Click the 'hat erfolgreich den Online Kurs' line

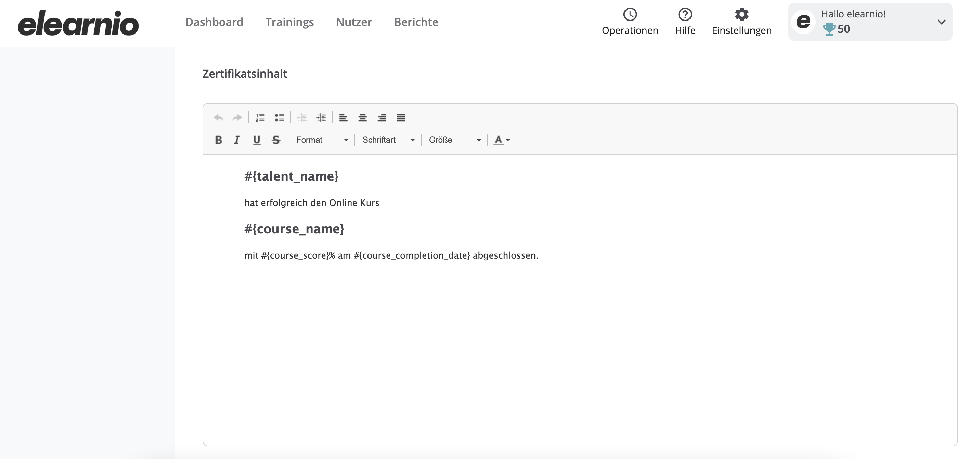tap(312, 203)
